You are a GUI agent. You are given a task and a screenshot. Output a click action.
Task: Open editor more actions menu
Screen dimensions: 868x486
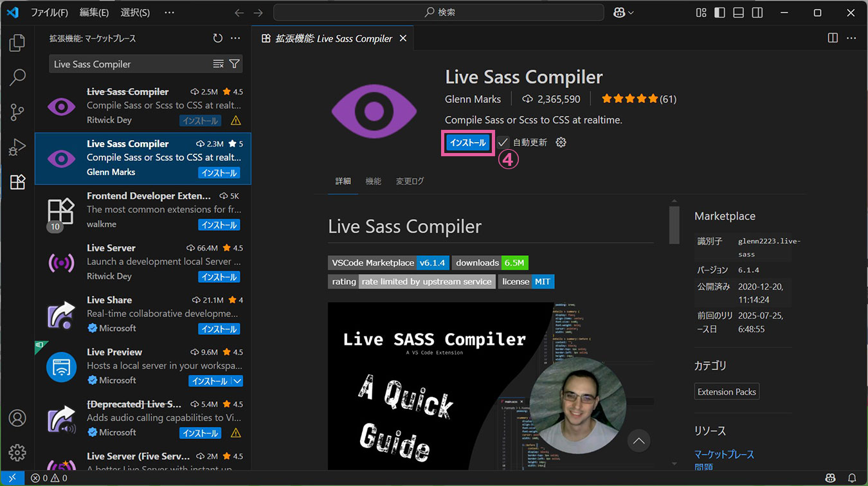(x=851, y=38)
